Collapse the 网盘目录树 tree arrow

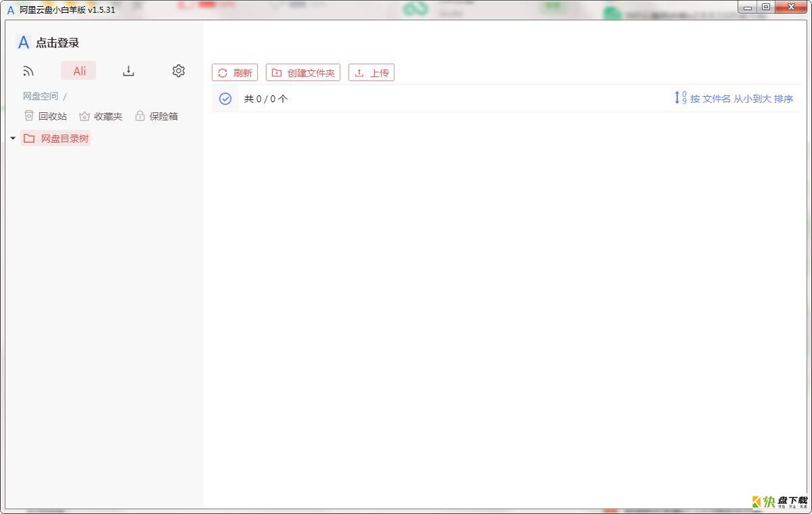tap(13, 139)
